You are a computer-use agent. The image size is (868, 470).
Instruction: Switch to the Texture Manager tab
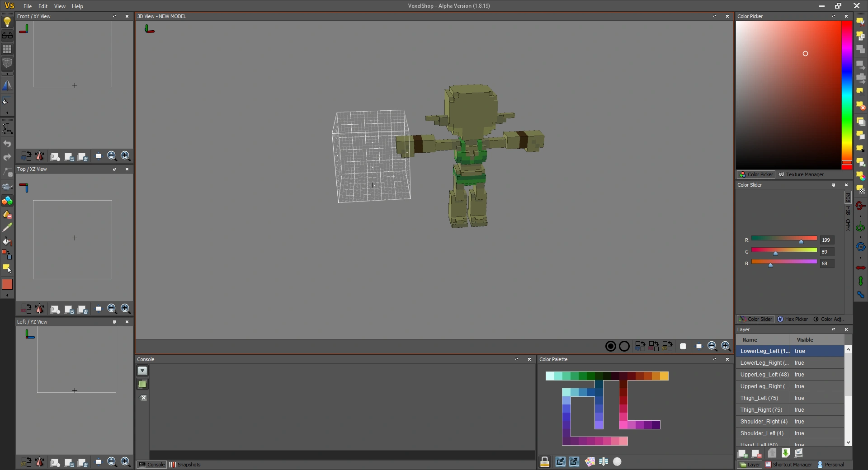801,174
